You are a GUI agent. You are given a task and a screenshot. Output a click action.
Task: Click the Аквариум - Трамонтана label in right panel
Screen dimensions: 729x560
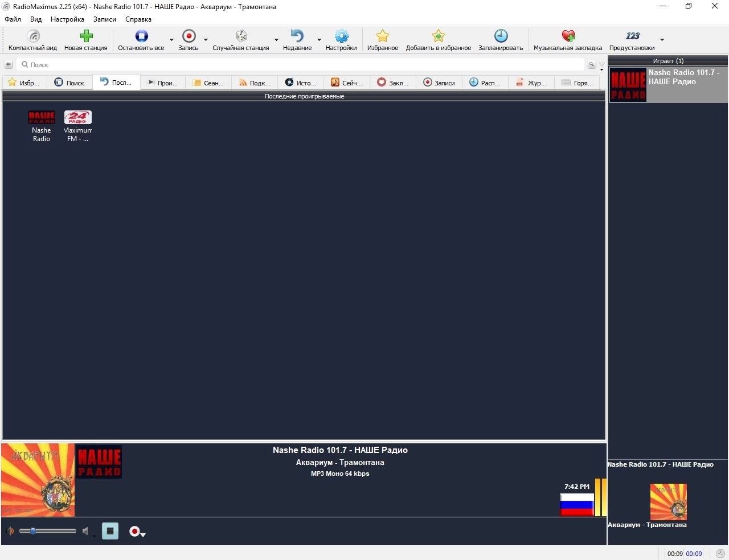tap(647, 525)
